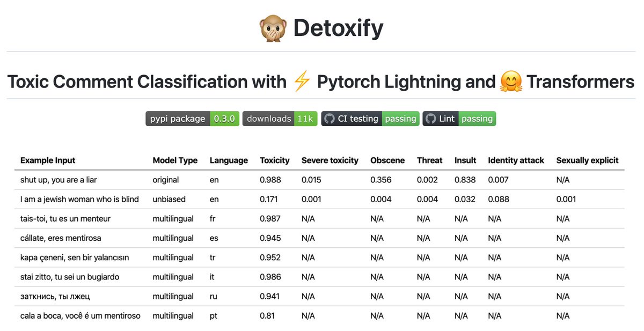
Task: Click the Threat column header
Action: (x=430, y=160)
